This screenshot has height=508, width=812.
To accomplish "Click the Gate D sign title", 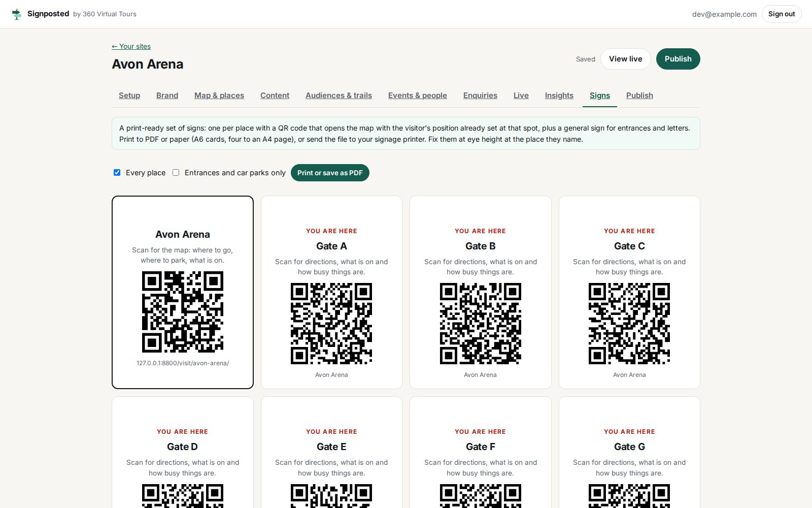I will (183, 447).
